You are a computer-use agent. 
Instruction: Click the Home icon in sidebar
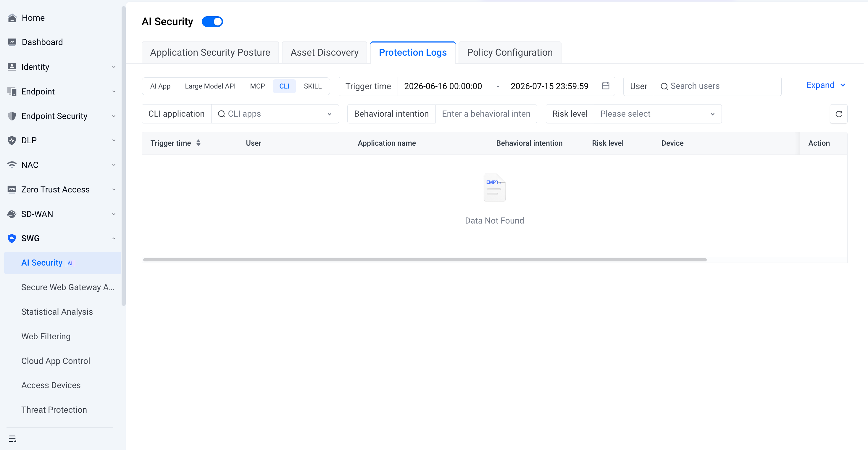[x=12, y=18]
